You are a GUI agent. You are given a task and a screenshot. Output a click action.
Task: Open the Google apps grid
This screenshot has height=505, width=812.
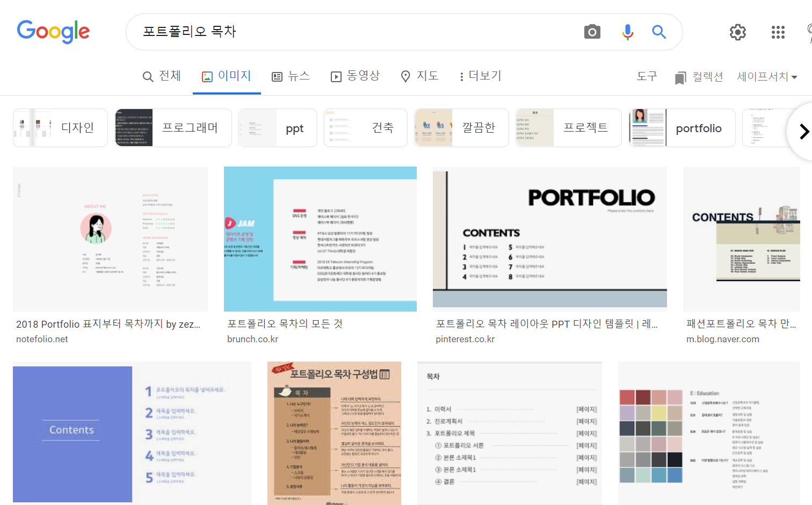(778, 32)
